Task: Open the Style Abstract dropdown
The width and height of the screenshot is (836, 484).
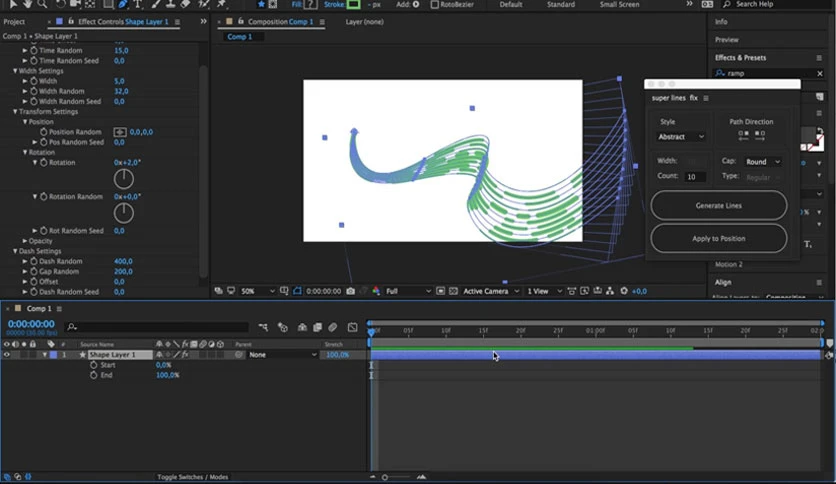Action: [x=681, y=137]
